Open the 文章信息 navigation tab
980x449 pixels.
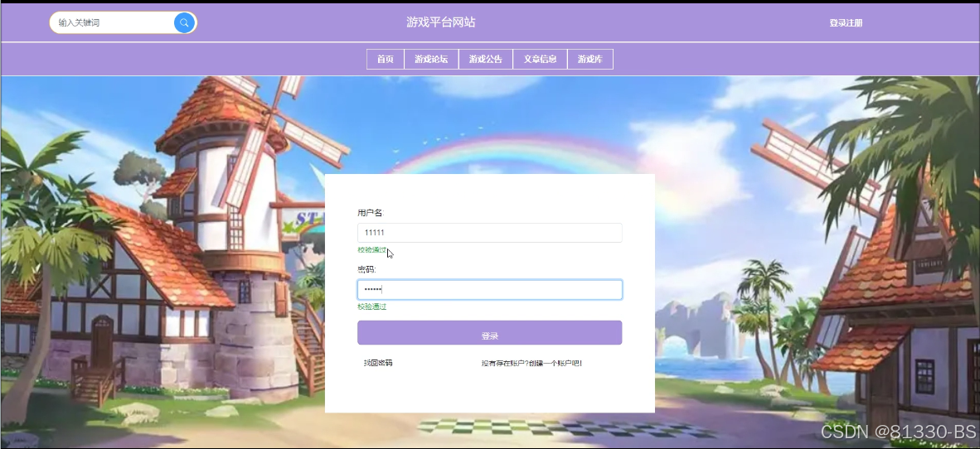pos(540,60)
